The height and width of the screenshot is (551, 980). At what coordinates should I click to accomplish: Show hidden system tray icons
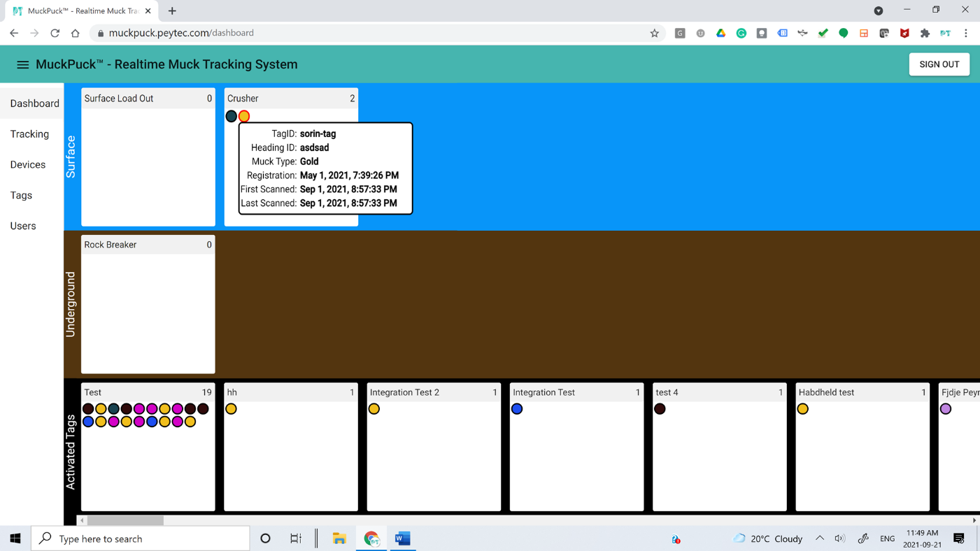click(x=820, y=538)
